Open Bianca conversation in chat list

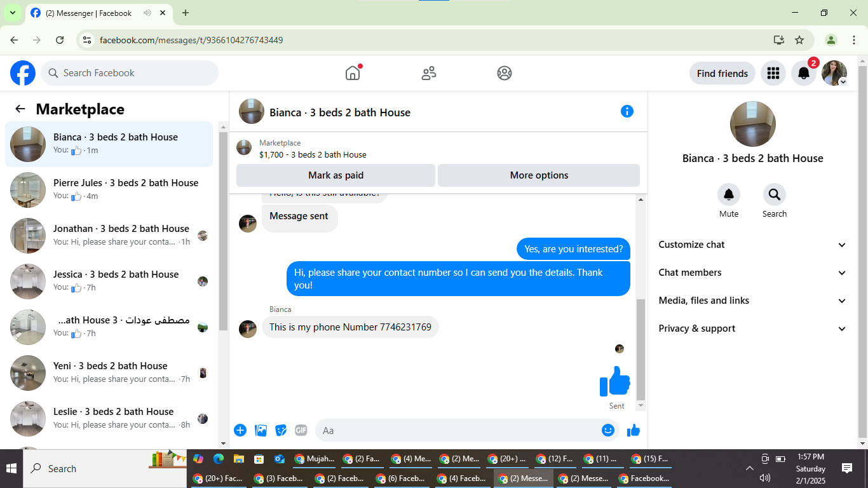[x=109, y=144]
